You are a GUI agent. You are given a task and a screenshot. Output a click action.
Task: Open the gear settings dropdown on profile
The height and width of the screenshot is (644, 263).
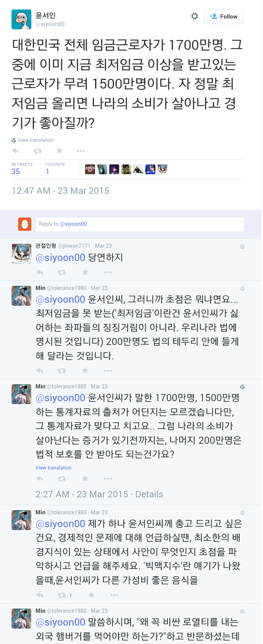pos(195,16)
